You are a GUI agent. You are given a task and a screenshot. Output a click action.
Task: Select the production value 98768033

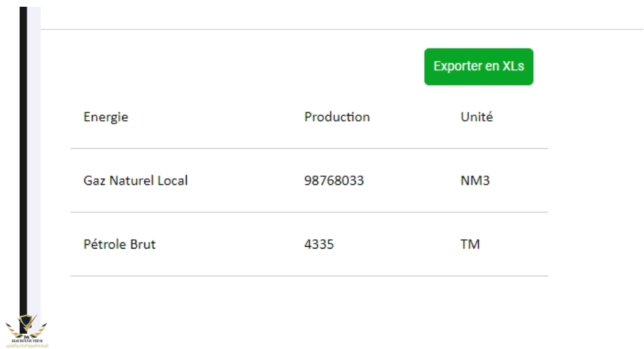(334, 180)
